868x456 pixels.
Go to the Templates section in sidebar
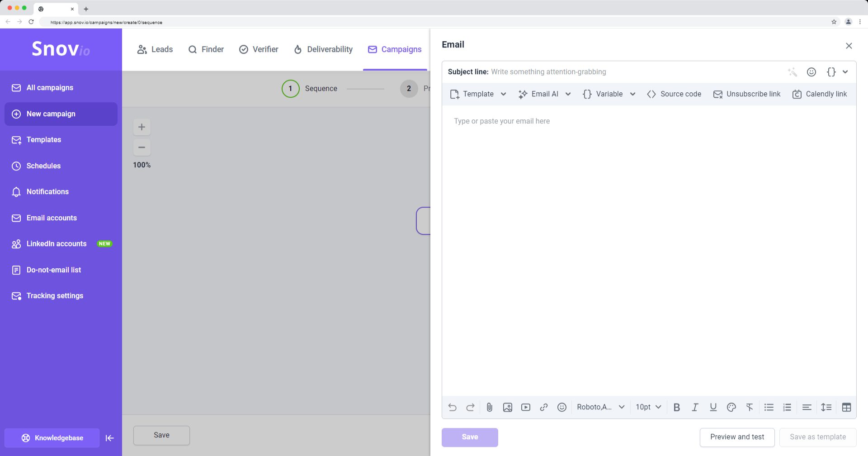(x=44, y=140)
